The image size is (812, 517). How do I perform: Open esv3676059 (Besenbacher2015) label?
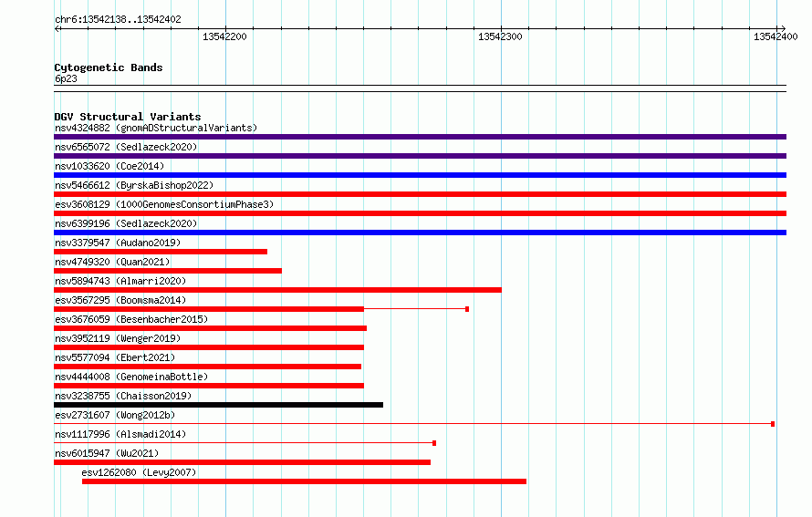click(x=131, y=319)
